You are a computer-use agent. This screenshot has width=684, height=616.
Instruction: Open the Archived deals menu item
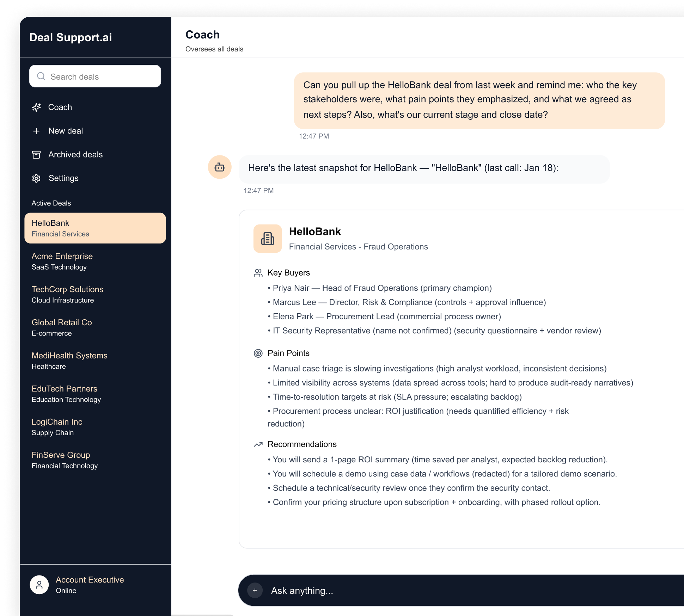click(x=75, y=155)
